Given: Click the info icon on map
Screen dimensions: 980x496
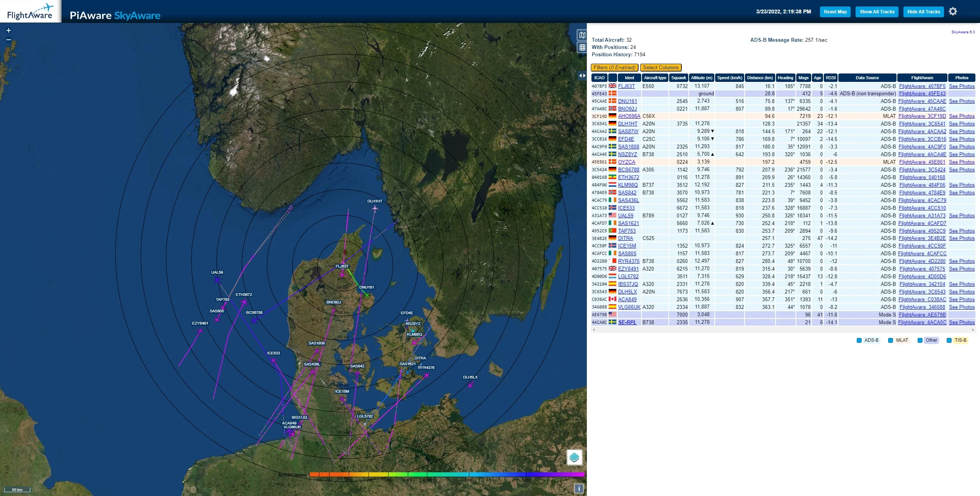Looking at the screenshot, I should [579, 488].
